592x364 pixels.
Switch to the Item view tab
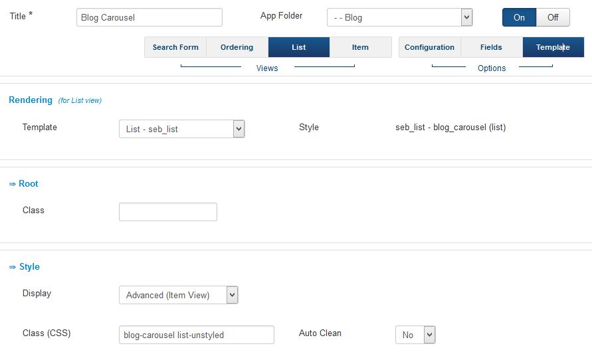[x=360, y=47]
